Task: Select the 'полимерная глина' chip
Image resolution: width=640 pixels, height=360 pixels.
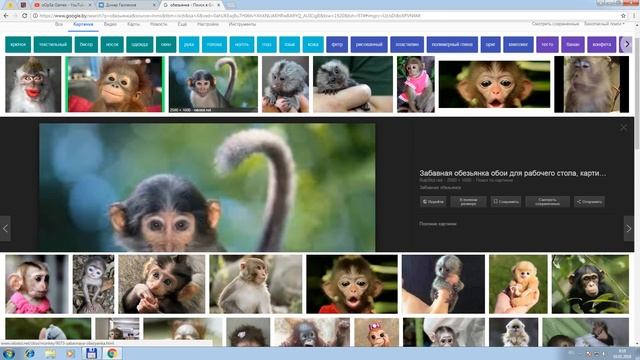Action: [452, 44]
